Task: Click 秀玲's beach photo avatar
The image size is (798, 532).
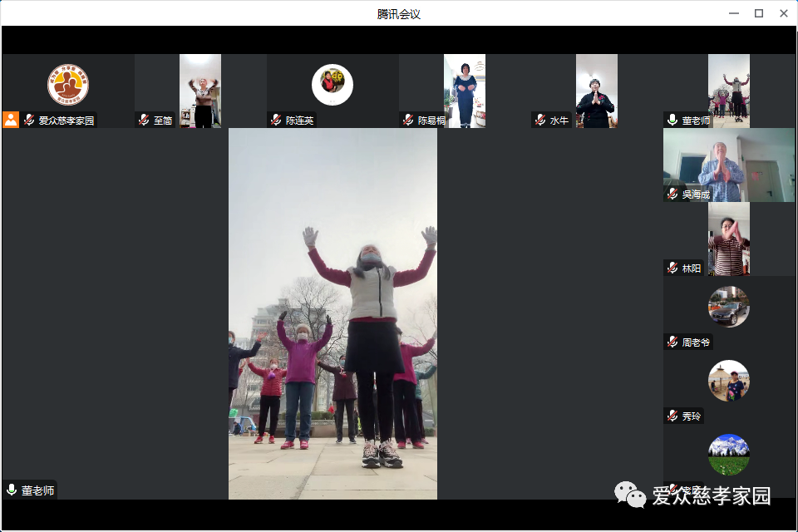Action: pyautogui.click(x=729, y=381)
